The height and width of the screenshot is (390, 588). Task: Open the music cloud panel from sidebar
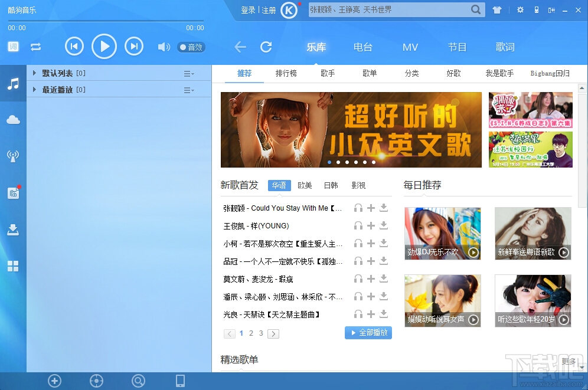tap(13, 119)
